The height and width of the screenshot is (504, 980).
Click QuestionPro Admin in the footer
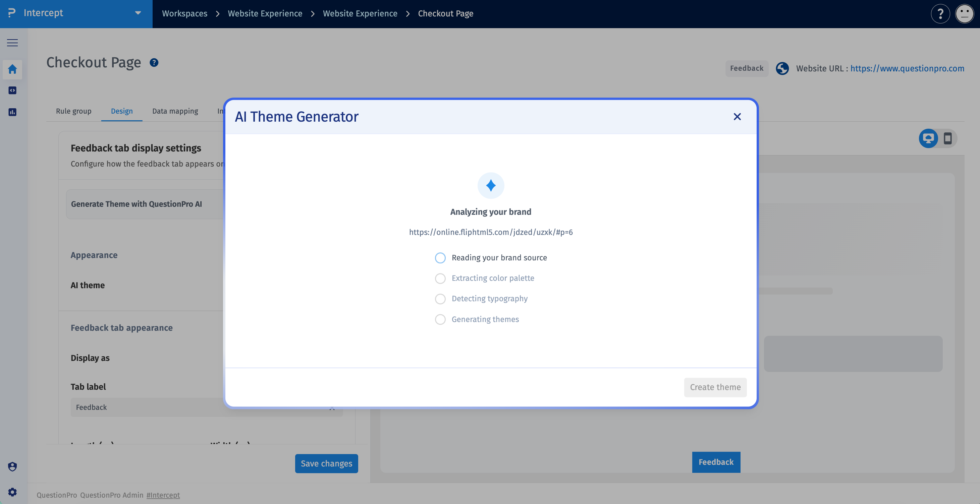[111, 495]
